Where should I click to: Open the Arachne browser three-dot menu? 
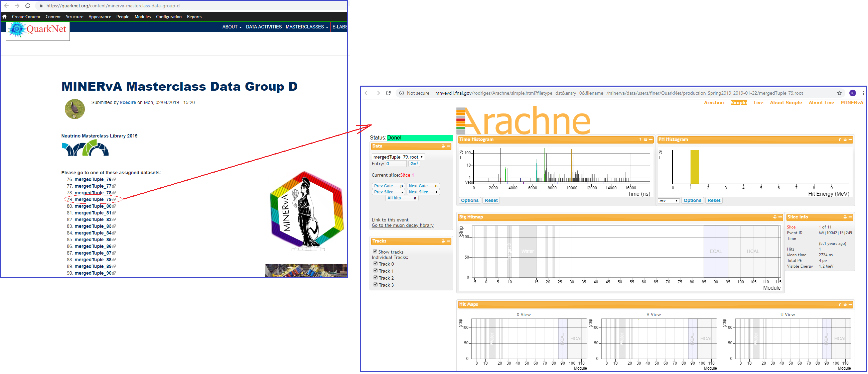[863, 93]
